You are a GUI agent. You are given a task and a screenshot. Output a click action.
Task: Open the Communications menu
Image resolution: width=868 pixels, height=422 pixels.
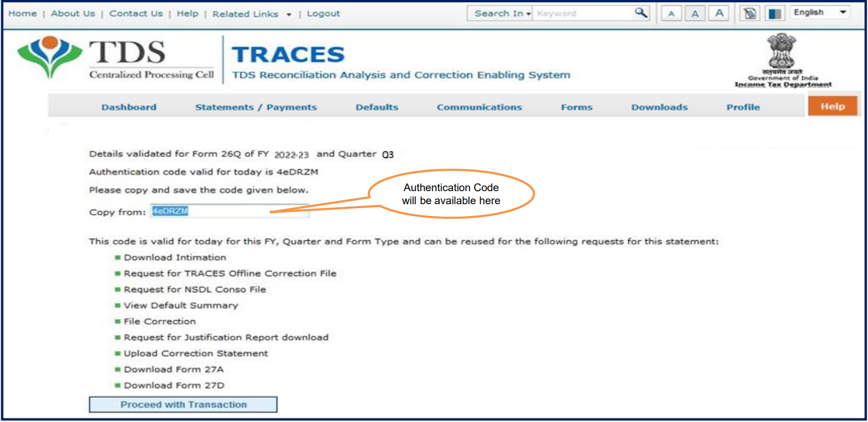click(x=479, y=107)
